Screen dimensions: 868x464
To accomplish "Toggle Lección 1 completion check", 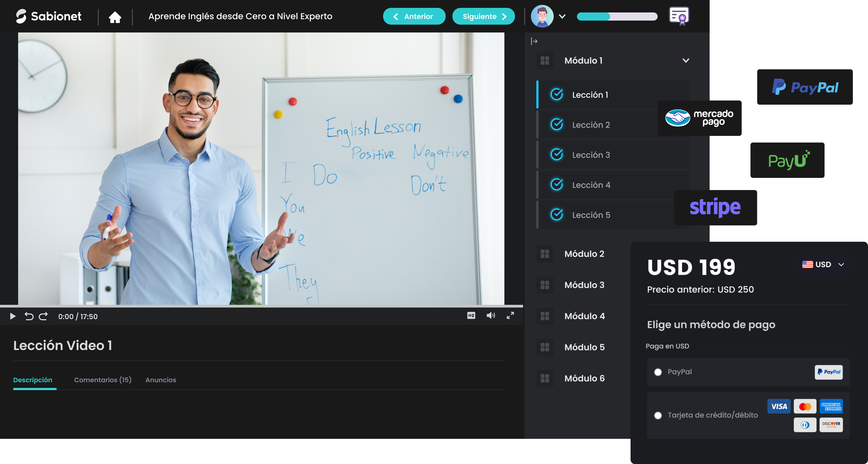I will [557, 94].
